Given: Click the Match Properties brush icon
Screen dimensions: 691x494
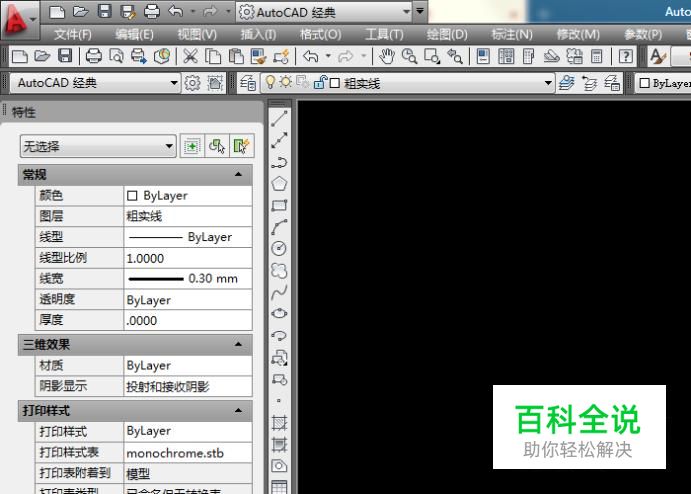Looking at the screenshot, I should click(258, 56).
